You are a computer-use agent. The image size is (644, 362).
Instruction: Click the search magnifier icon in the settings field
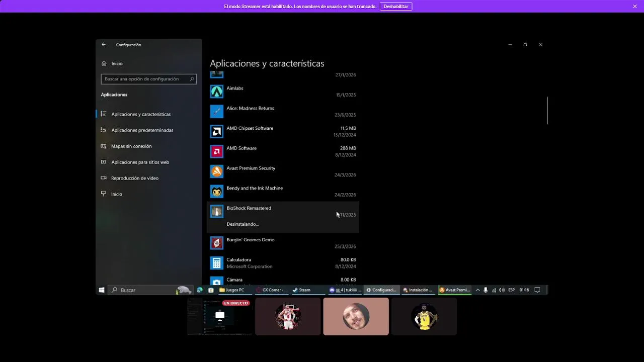192,79
